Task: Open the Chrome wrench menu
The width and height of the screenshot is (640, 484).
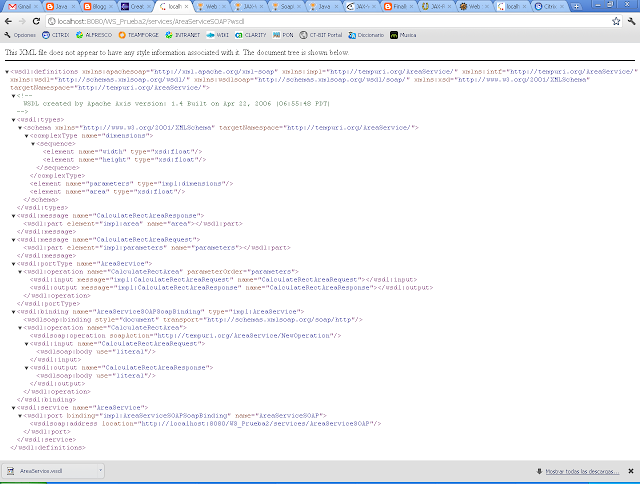Action: coord(631,21)
